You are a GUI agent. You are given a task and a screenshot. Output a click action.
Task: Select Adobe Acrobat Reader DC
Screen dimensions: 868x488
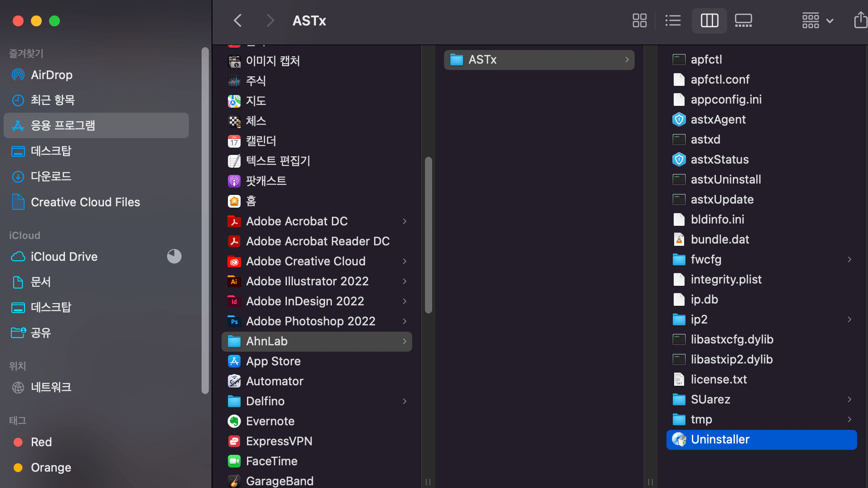coord(317,241)
